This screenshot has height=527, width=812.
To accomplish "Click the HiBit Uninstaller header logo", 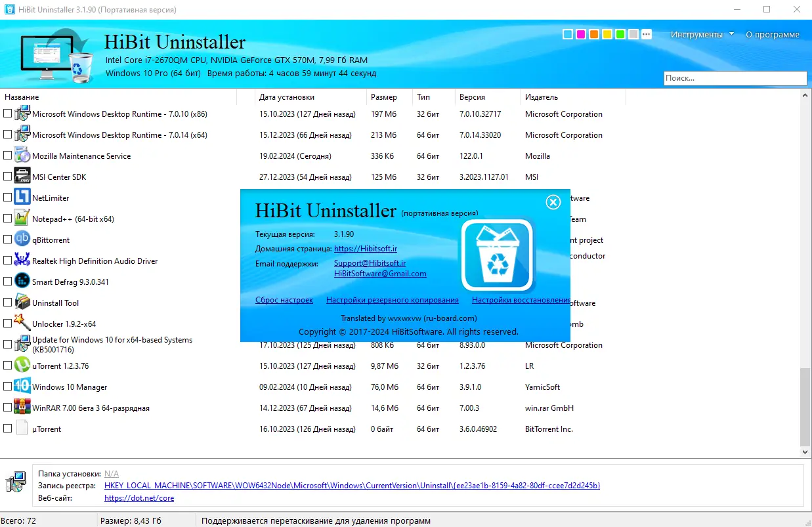I will [x=56, y=55].
